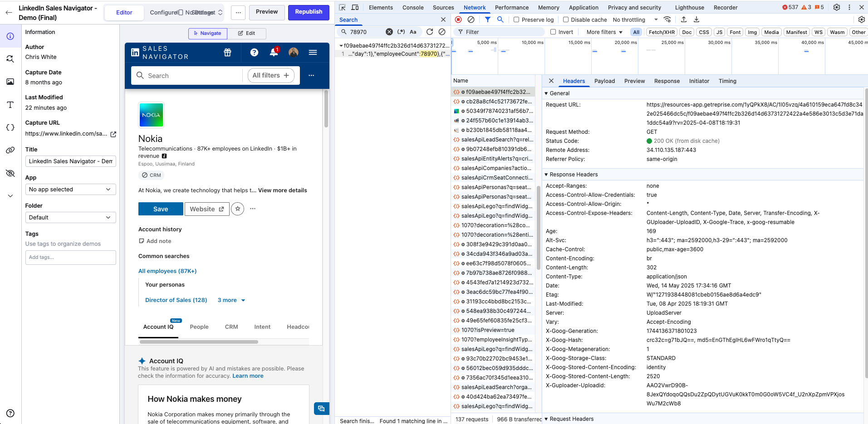Toggle the DevTools device toolbar icon
Image resolution: width=868 pixels, height=424 pixels.
coord(355,7)
